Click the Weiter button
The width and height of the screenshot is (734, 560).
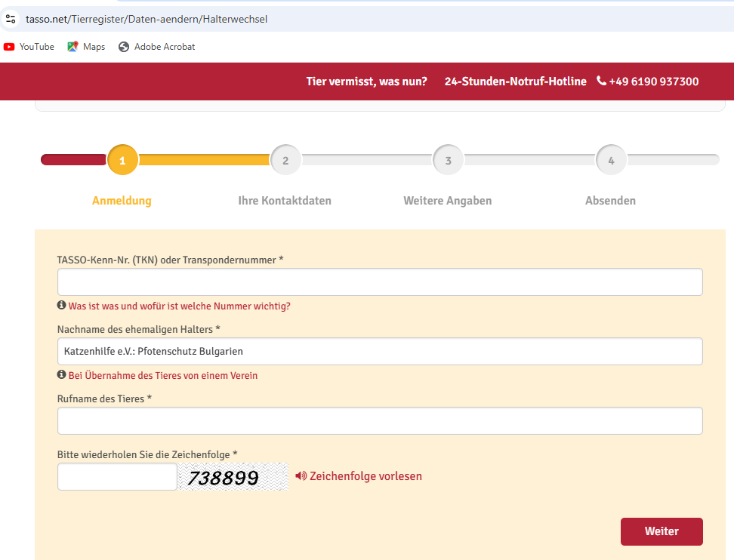pos(661,531)
